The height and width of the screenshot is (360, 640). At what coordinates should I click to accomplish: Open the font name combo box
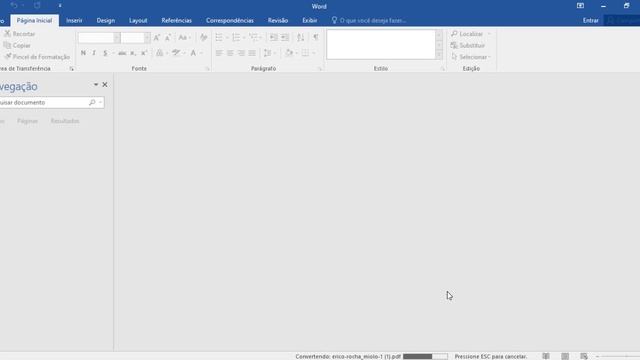tap(99, 38)
